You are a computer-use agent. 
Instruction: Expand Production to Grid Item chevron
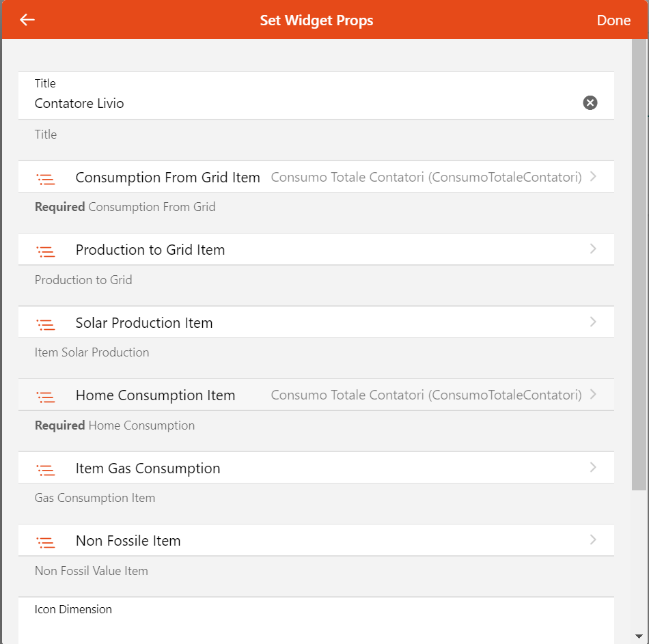pyautogui.click(x=592, y=249)
